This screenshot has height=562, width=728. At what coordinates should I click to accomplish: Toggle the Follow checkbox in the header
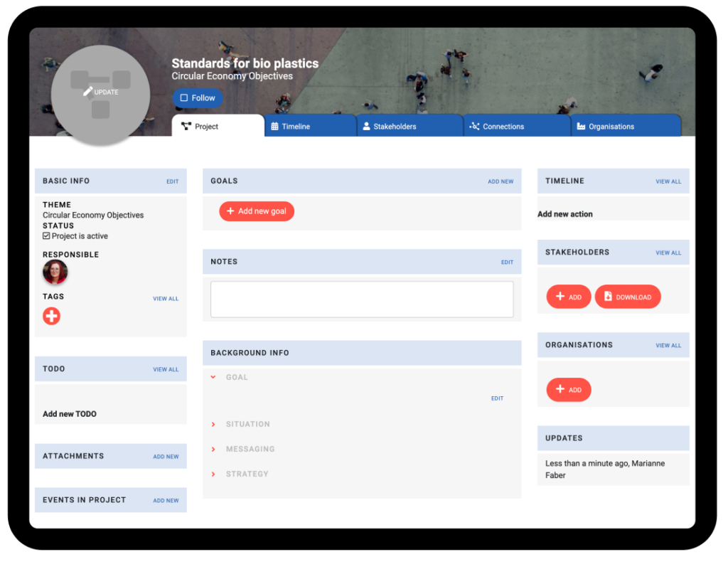[184, 98]
